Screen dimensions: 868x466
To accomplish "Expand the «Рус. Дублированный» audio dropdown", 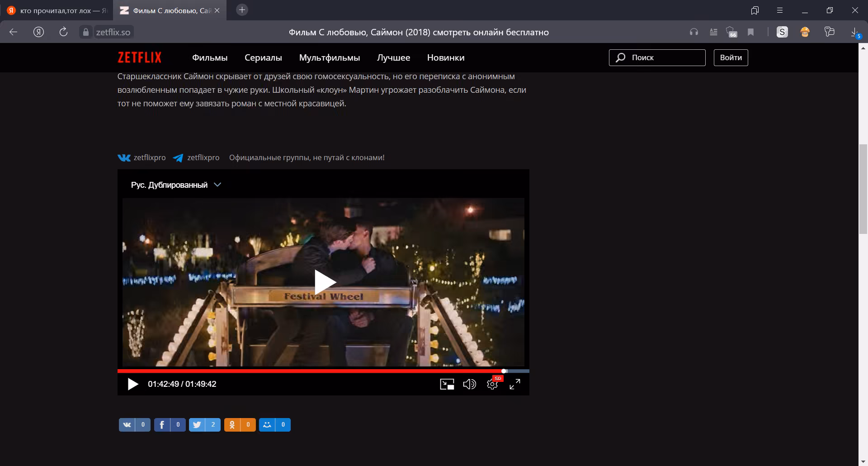I will pyautogui.click(x=176, y=185).
